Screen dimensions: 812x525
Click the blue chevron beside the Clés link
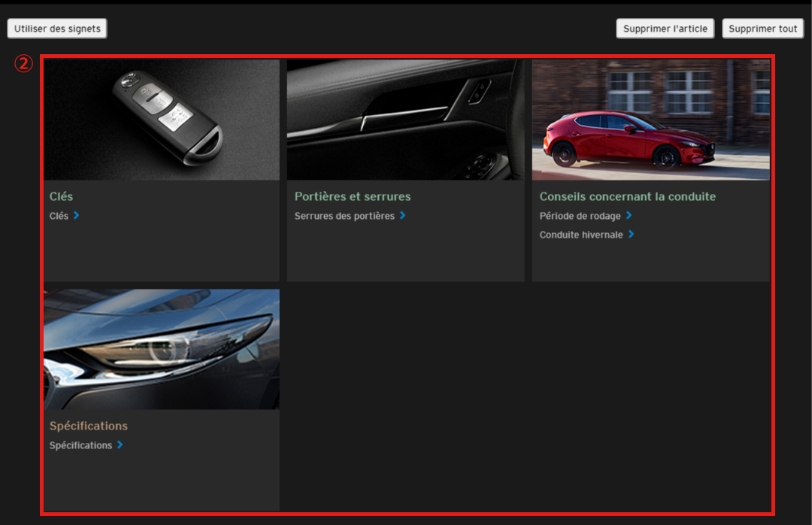click(x=77, y=216)
